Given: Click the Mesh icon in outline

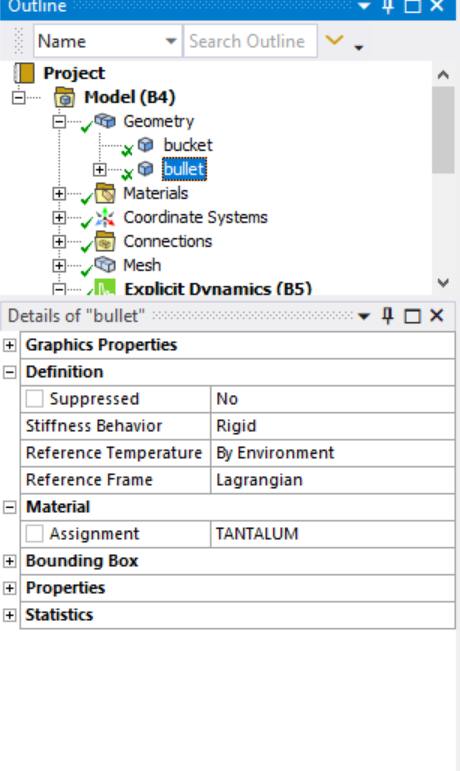Looking at the screenshot, I should [105, 266].
